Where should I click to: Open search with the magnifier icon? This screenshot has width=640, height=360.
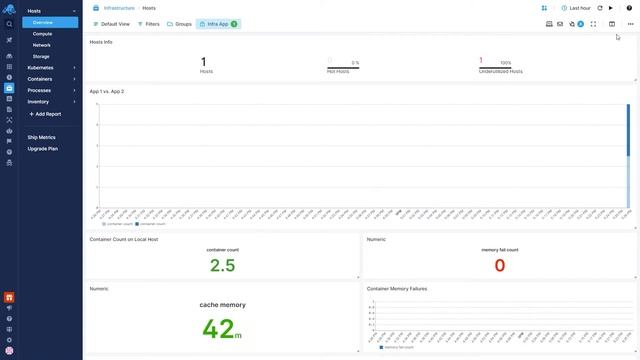tap(9, 24)
